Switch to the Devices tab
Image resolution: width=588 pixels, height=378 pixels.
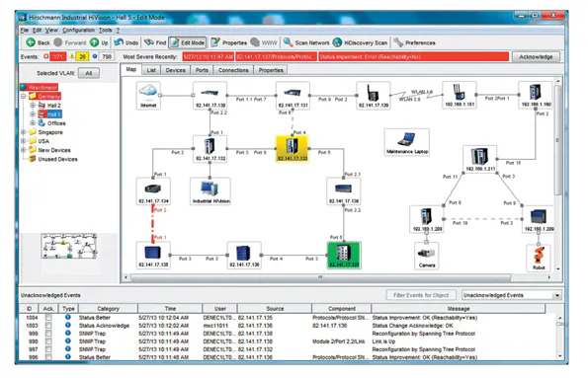[176, 70]
